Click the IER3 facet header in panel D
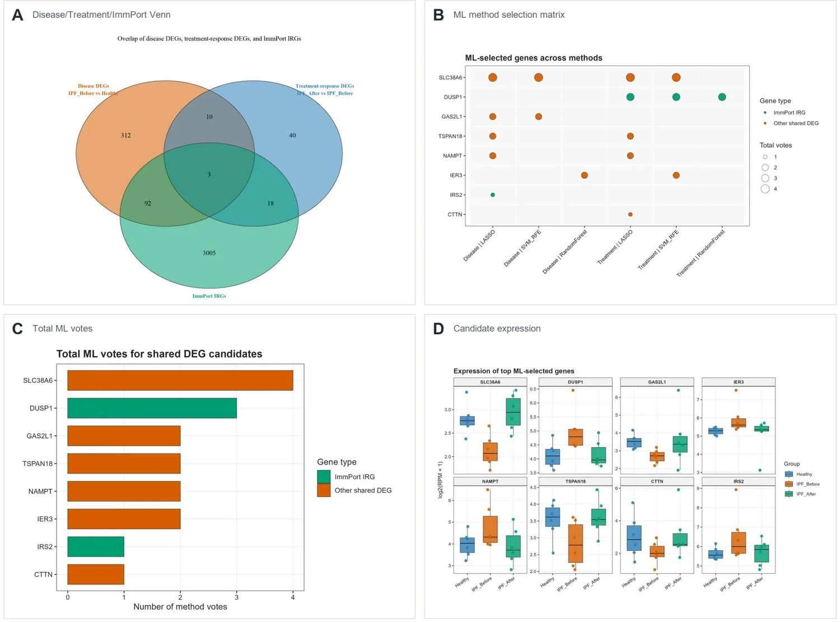 [x=739, y=382]
